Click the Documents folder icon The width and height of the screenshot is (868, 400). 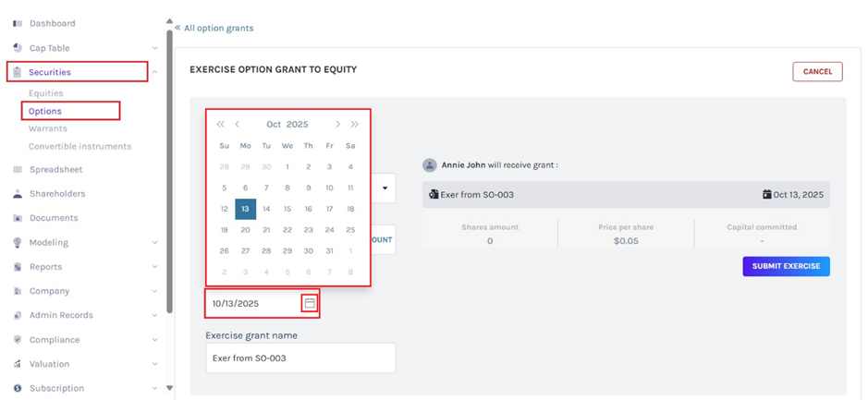pyautogui.click(x=18, y=218)
